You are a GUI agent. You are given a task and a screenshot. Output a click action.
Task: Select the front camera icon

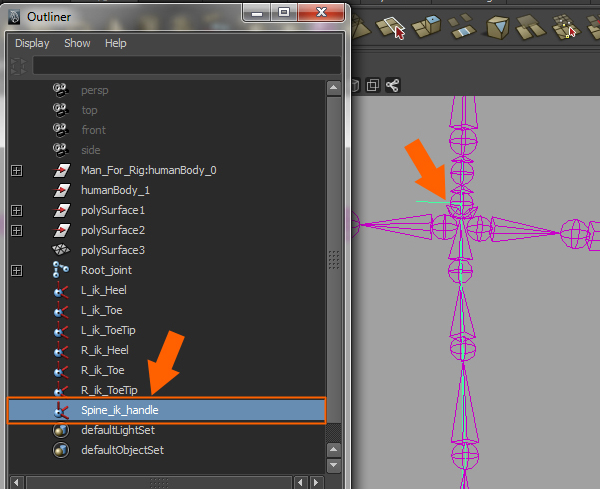pyautogui.click(x=60, y=130)
